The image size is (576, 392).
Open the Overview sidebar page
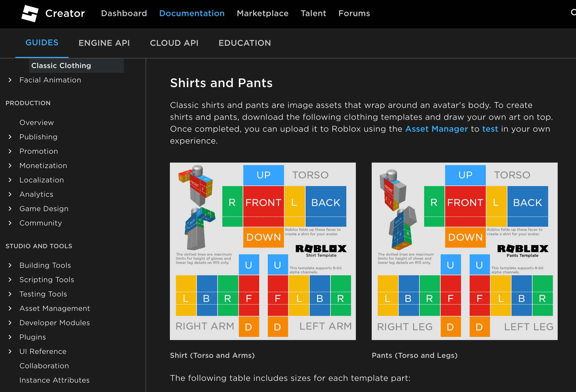(x=37, y=122)
